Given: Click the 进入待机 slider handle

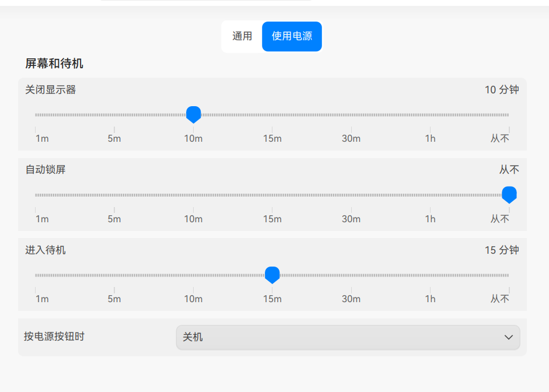Looking at the screenshot, I should point(272,275).
